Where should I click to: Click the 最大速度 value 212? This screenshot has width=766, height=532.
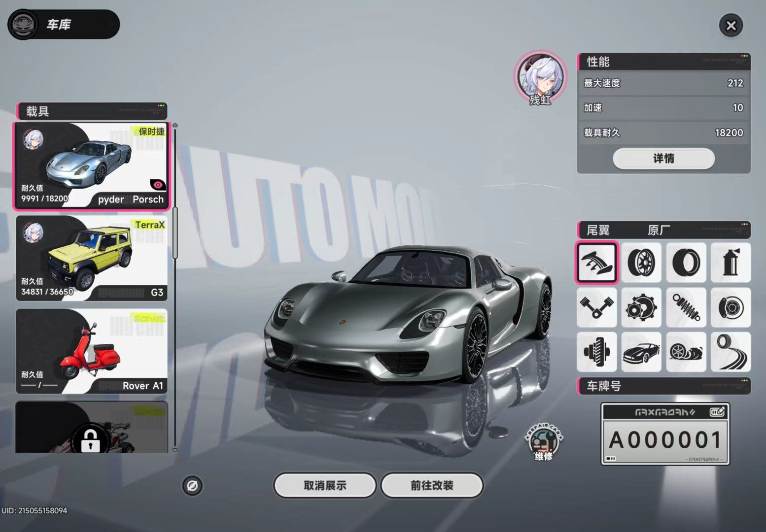[x=735, y=83]
